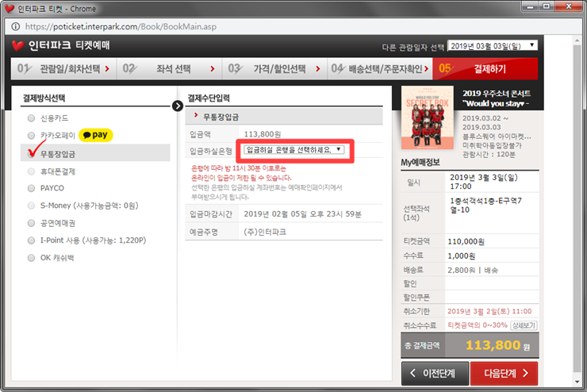Click 상세보기 button next to cancel fee
Viewport: 587px width, 392px height.
tap(524, 325)
